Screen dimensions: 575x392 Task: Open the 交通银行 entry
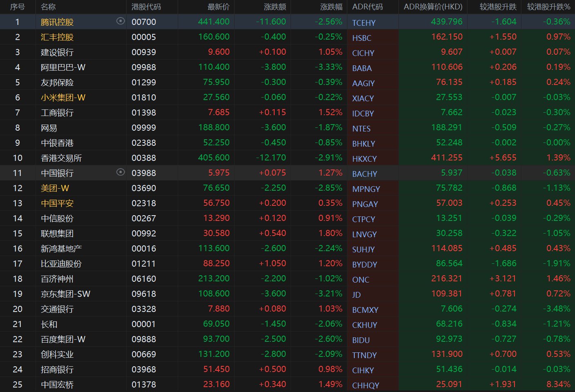[x=57, y=309]
